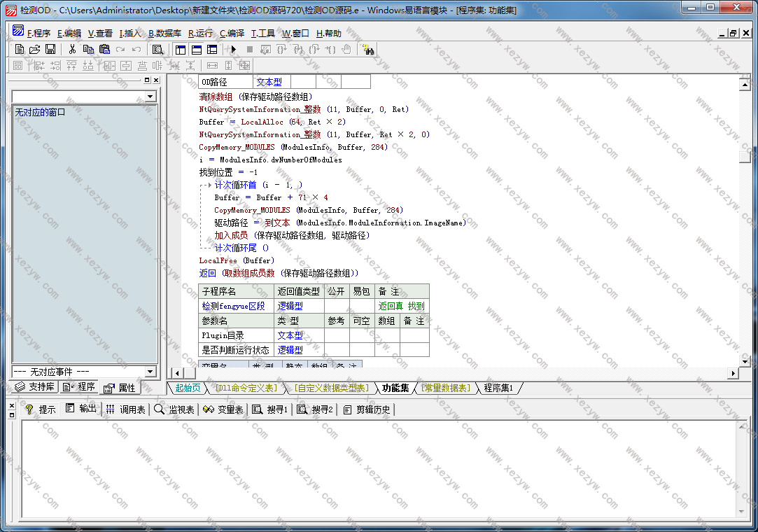Viewport: 758px width, 532px height.
Task: Click the 检测fengyue区段 subroutine name cell
Action: point(234,306)
